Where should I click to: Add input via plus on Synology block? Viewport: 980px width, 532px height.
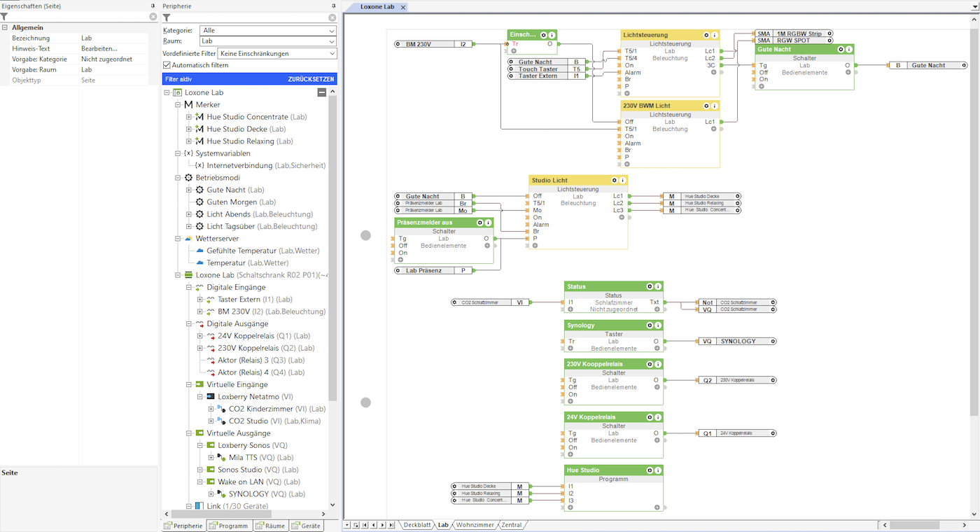[x=570, y=349]
